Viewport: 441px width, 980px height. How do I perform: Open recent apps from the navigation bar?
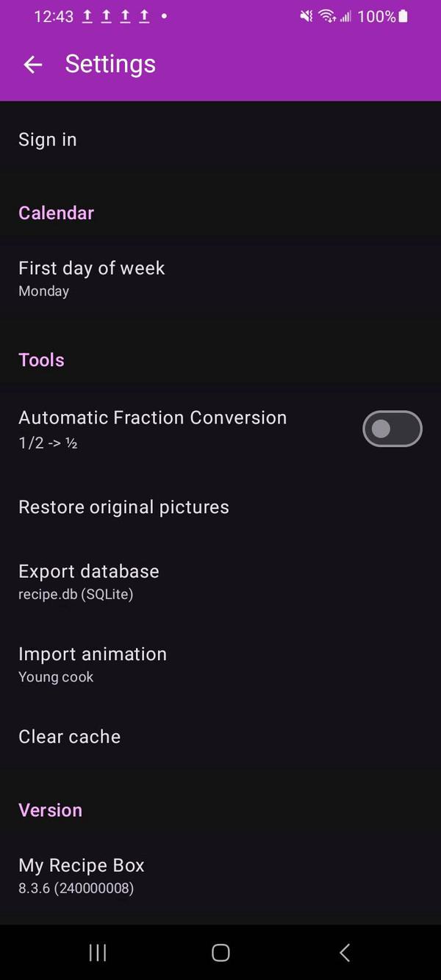click(97, 952)
